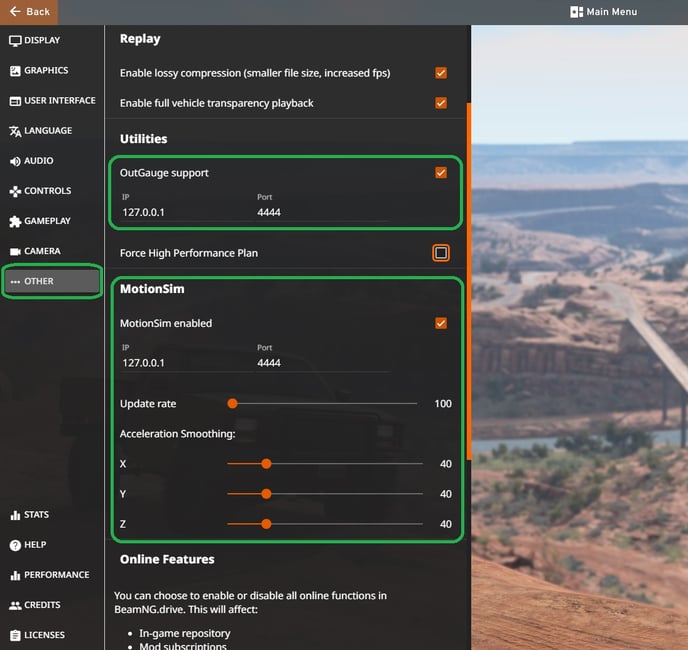Click the Camera video icon
The image size is (688, 650).
15,251
